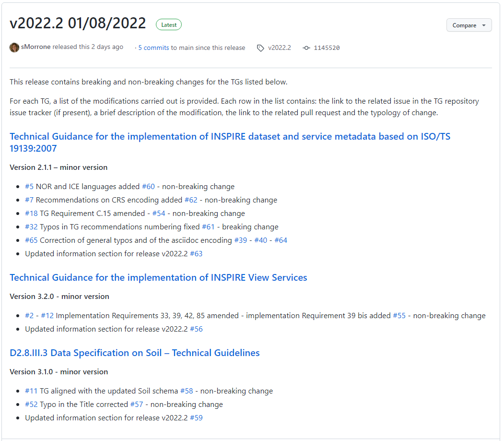Click sMorrone's avatar image

point(14,48)
